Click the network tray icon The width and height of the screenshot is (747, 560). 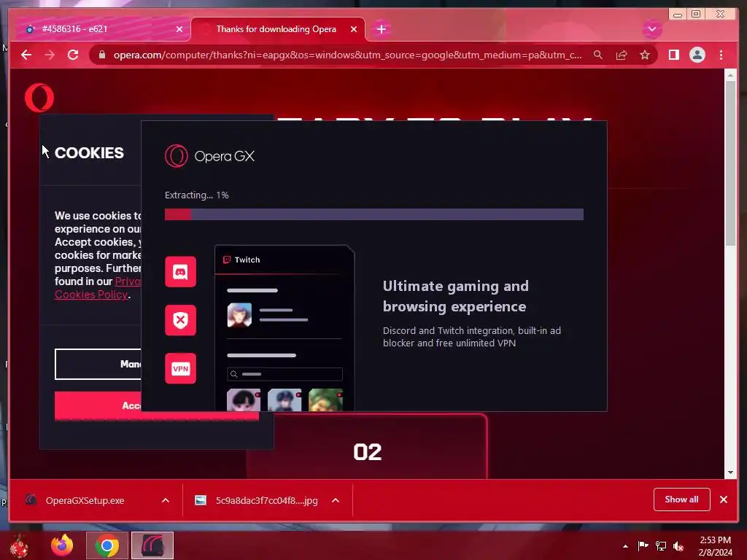[x=661, y=546]
